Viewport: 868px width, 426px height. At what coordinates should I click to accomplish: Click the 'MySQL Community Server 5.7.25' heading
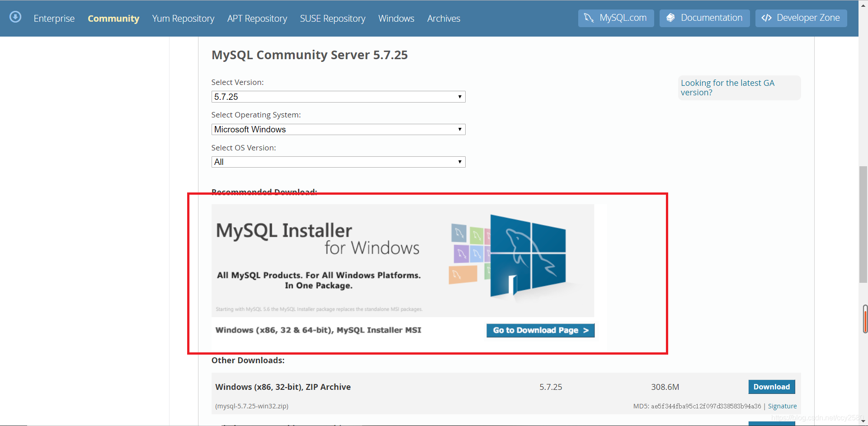coord(310,55)
